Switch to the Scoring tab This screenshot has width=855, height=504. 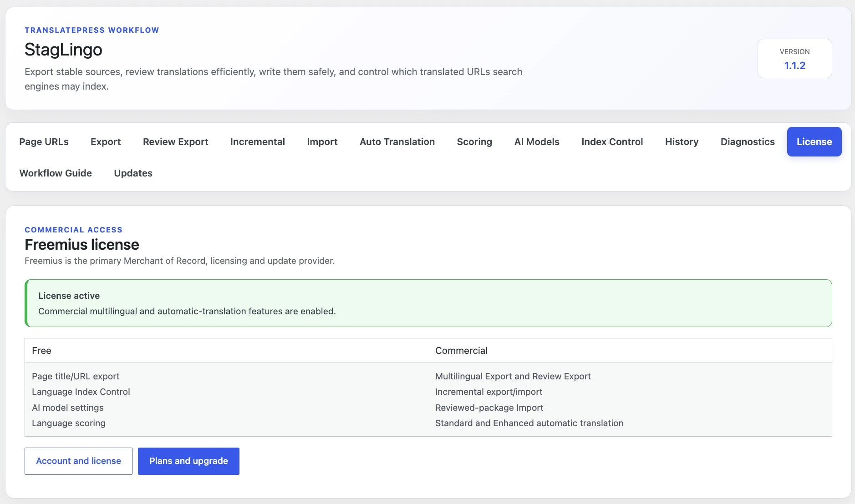pyautogui.click(x=474, y=142)
